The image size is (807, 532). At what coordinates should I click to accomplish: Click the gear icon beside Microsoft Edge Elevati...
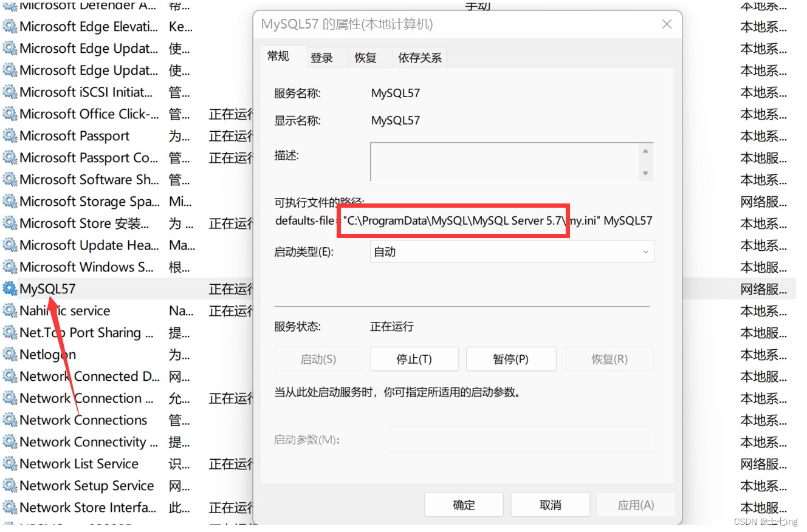[x=10, y=27]
